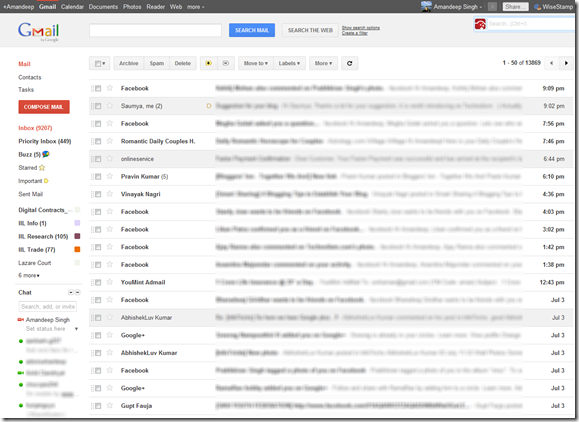579x422 pixels.
Task: Minimize the Chat panel with the minus icon
Action: click(x=78, y=292)
